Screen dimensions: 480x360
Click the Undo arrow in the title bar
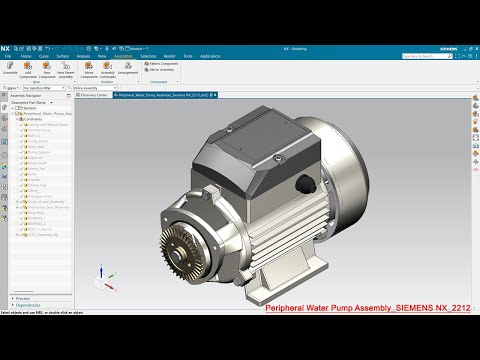tap(48, 49)
